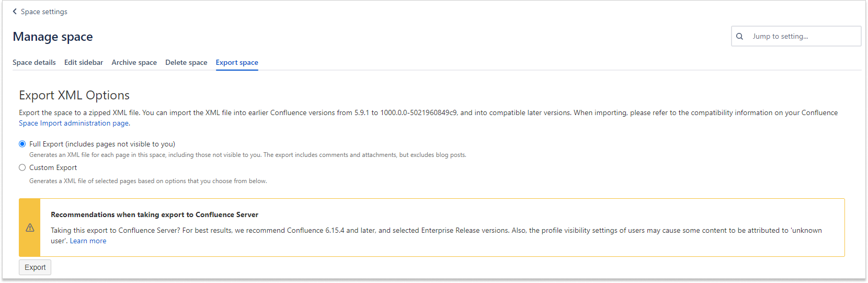Return via the Space settings text link

pos(44,12)
